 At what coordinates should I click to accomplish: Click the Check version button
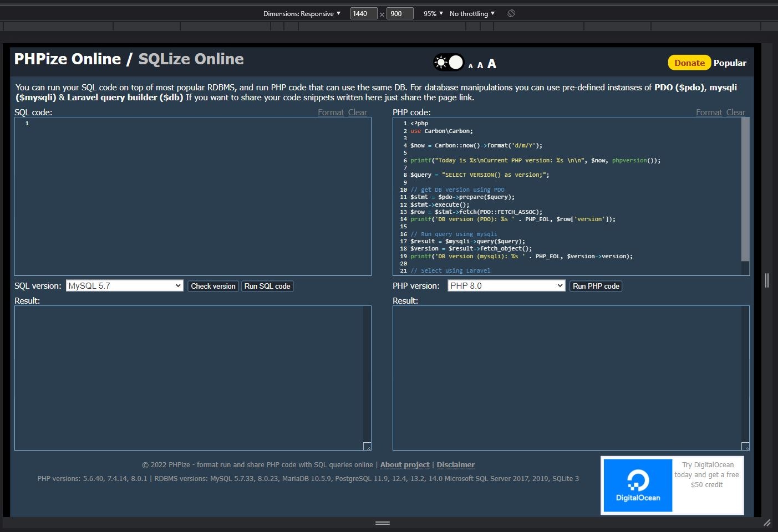(213, 286)
